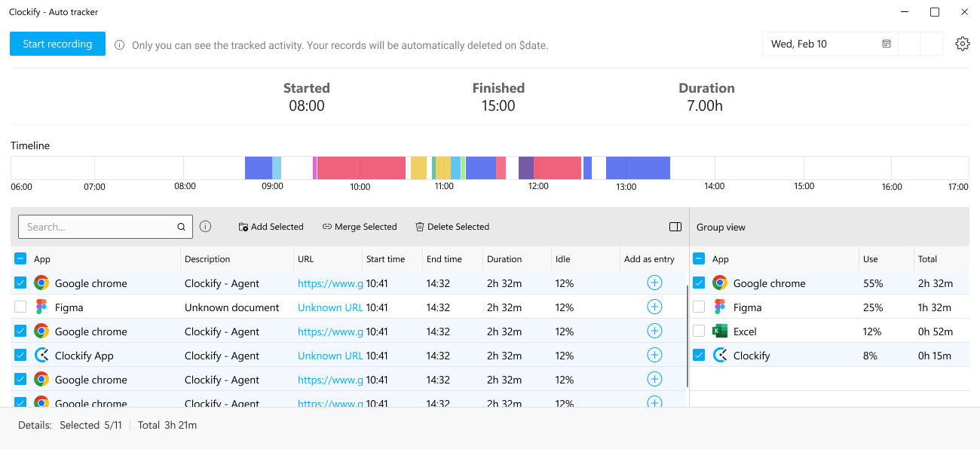The image size is (980, 449).
Task: Click inside the Search input field
Action: (98, 227)
